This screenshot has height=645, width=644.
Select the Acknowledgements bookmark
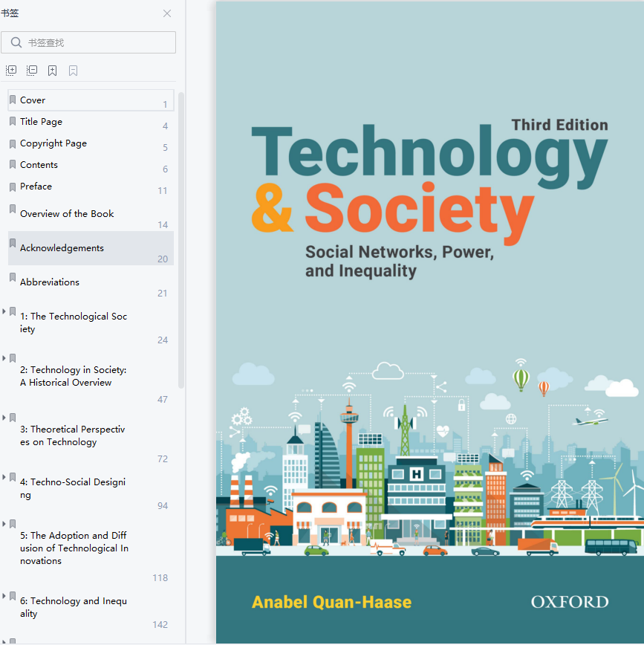[x=91, y=248]
